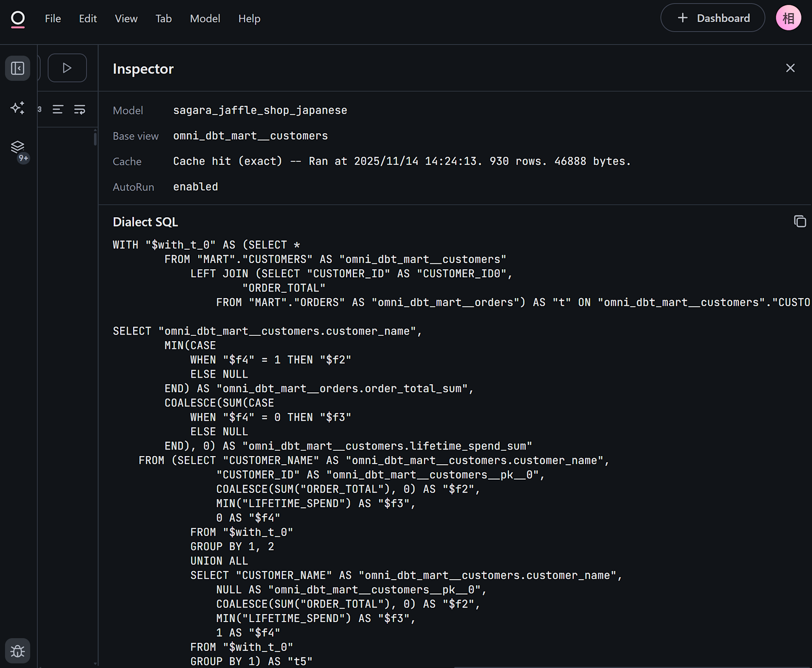The image size is (812, 668).
Task: Expand the View menu
Action: (x=126, y=19)
